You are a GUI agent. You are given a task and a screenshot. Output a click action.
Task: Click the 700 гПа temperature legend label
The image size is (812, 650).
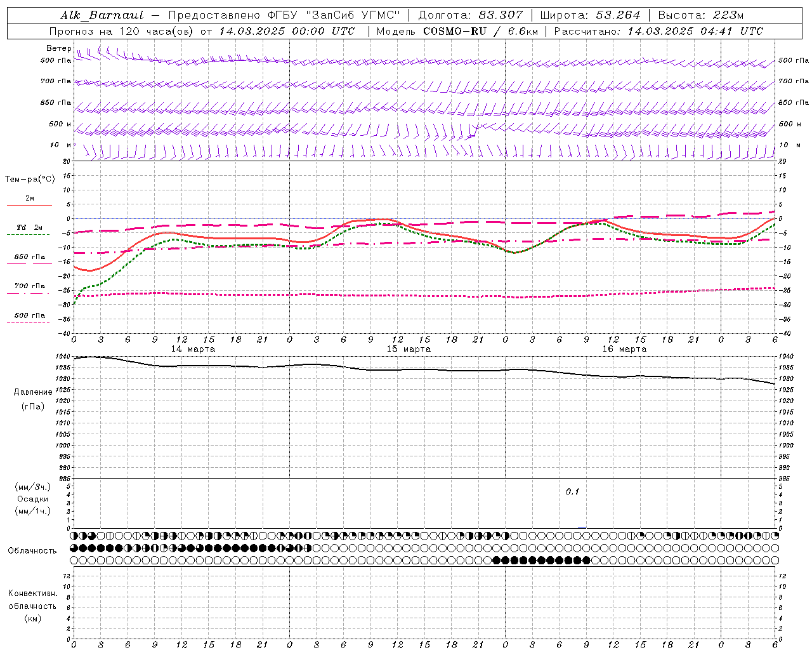point(30,286)
